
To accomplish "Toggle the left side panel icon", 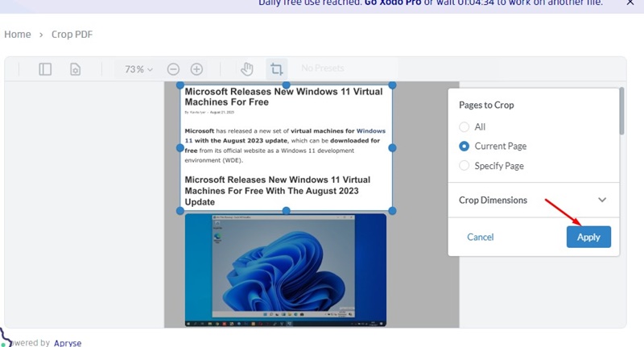I will [x=45, y=69].
